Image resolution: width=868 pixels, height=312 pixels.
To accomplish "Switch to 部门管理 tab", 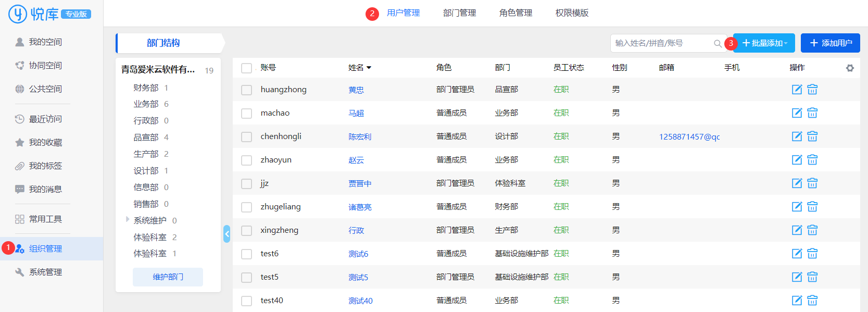I will pos(459,13).
